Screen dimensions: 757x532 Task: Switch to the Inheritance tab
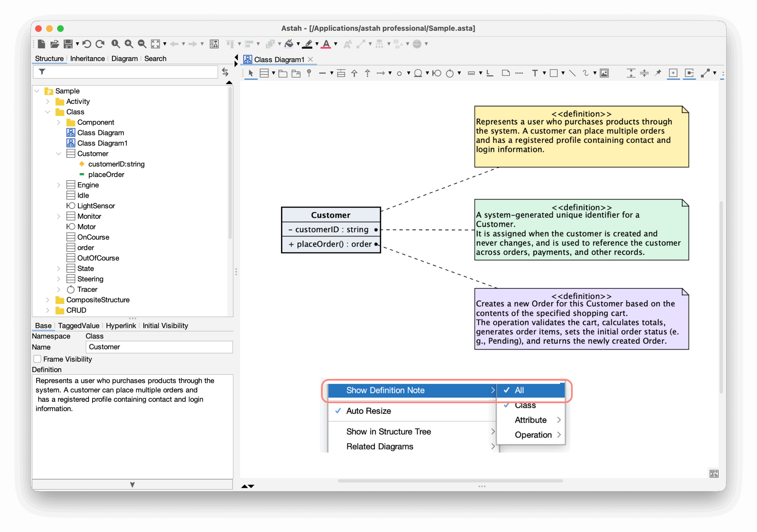click(87, 58)
